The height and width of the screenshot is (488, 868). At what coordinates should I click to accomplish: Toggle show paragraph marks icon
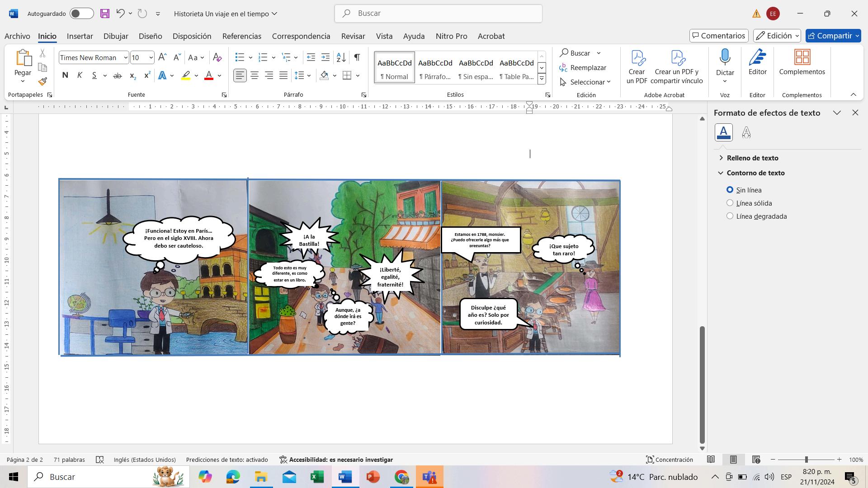pyautogui.click(x=357, y=57)
